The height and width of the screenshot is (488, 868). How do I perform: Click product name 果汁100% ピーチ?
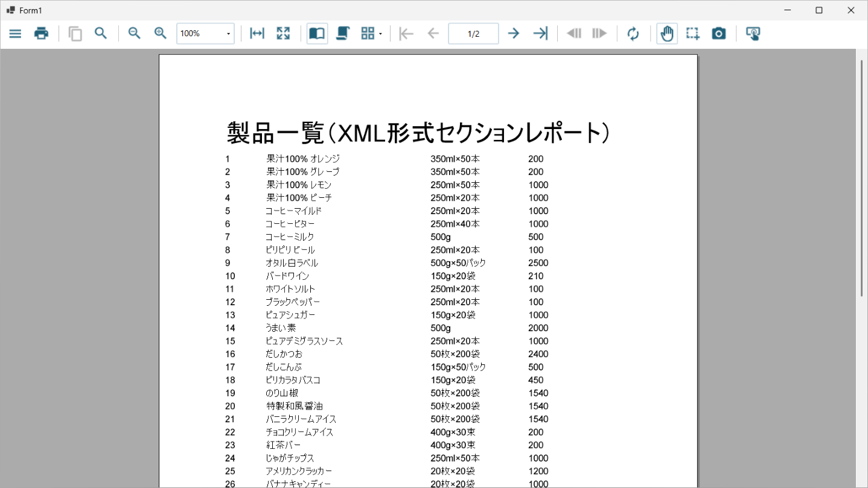click(299, 198)
